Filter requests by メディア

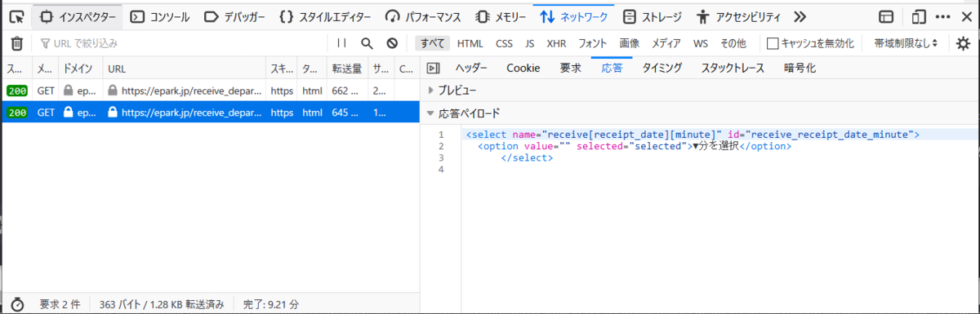tap(666, 43)
